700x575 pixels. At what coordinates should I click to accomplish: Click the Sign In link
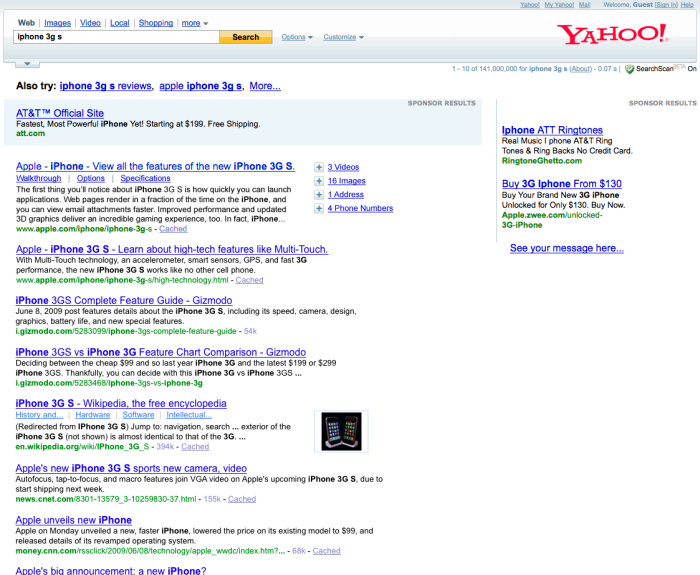click(666, 5)
